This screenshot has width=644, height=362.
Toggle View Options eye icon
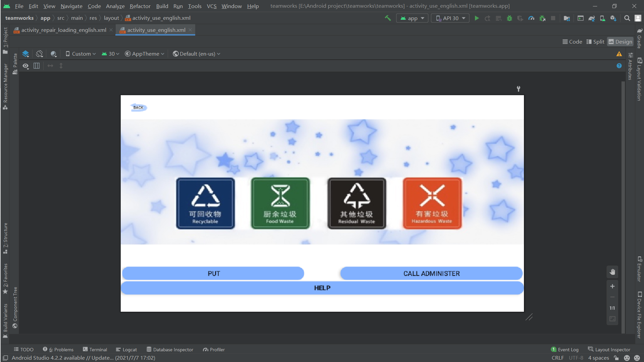pos(25,66)
